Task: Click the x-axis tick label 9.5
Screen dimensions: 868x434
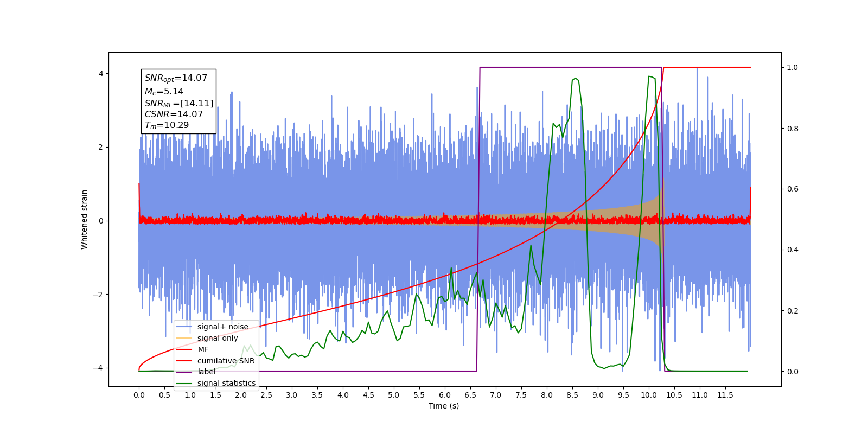Action: (623, 395)
